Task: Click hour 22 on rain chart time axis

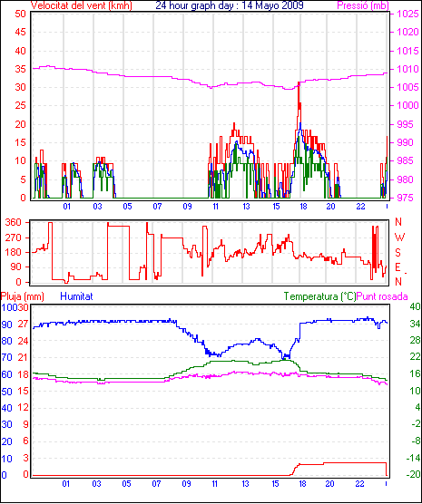Action: 360,484
